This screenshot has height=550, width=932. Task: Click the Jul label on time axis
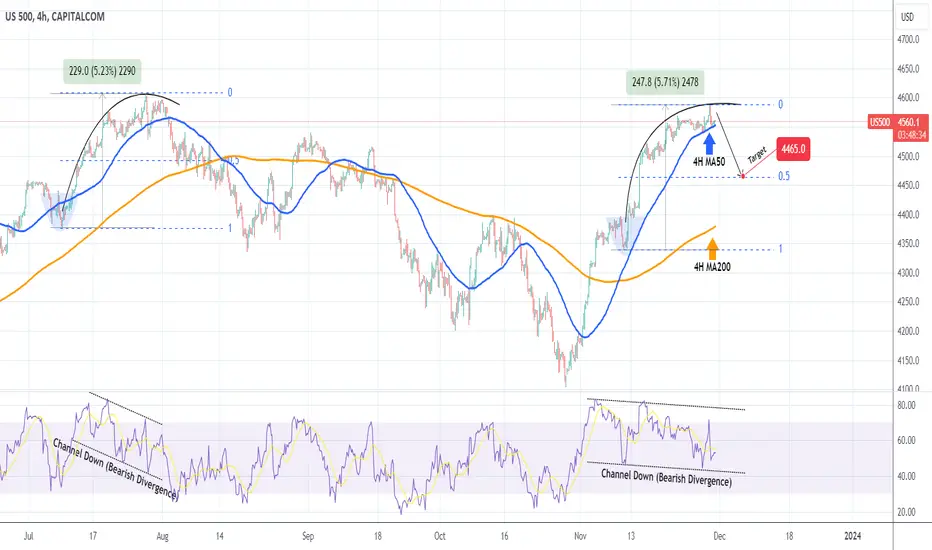click(29, 536)
